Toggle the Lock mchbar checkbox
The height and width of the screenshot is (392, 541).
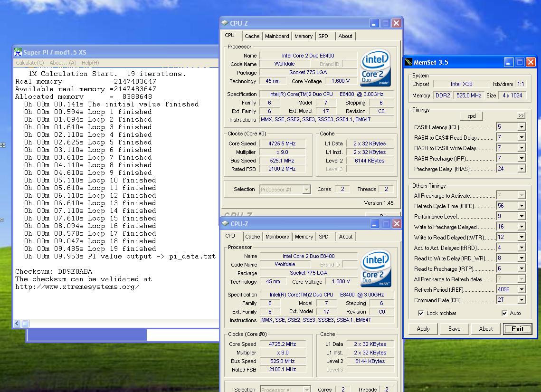(420, 313)
